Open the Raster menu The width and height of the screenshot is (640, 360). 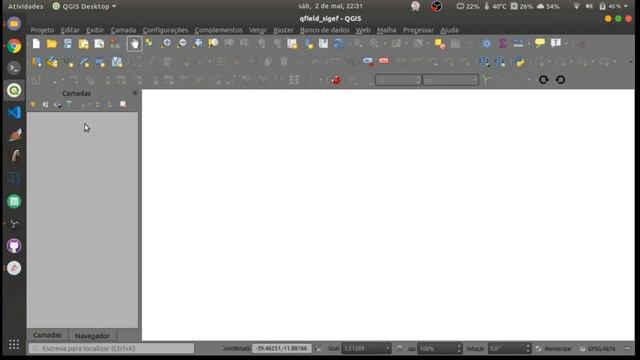(x=283, y=30)
